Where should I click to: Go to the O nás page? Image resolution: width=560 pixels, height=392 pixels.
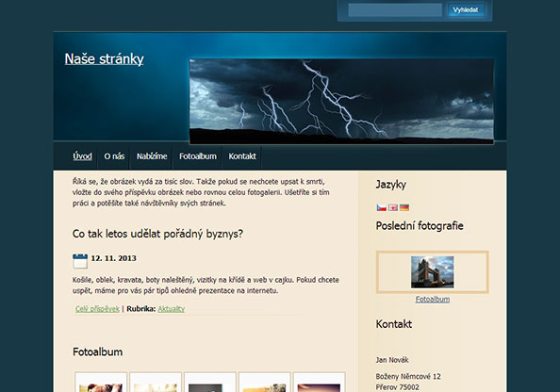pyautogui.click(x=114, y=156)
